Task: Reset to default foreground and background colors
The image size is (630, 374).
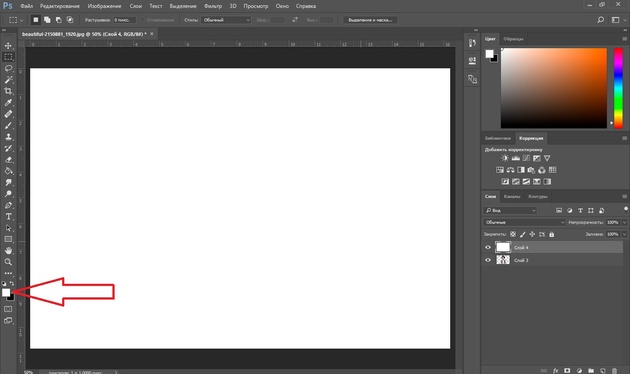Action: pos(4,284)
